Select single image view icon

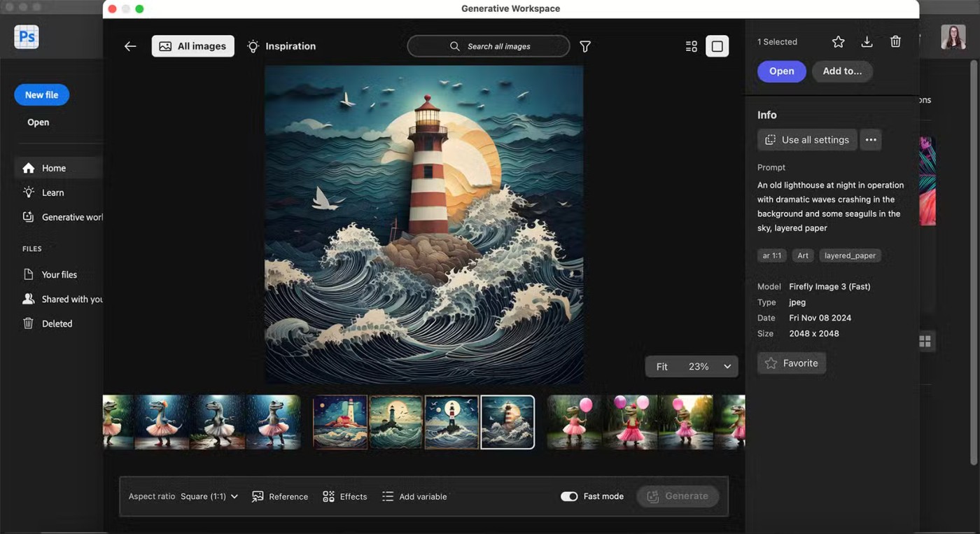[x=717, y=46]
